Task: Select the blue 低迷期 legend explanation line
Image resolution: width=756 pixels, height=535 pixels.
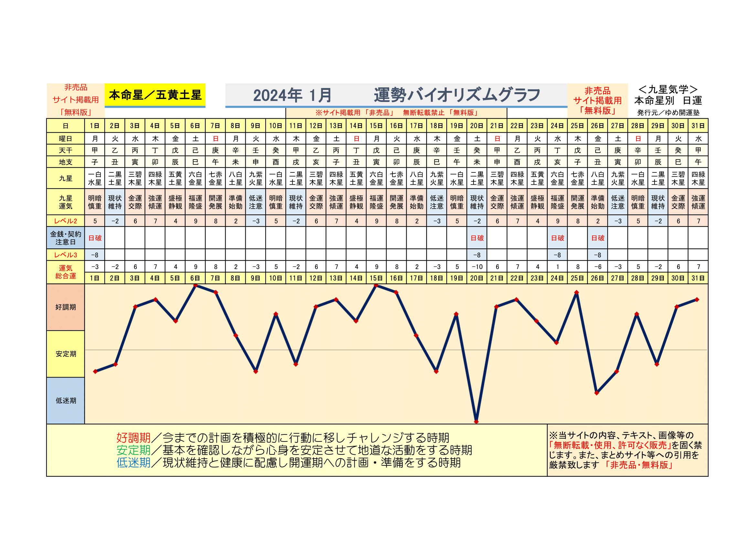Action: pyautogui.click(x=288, y=463)
